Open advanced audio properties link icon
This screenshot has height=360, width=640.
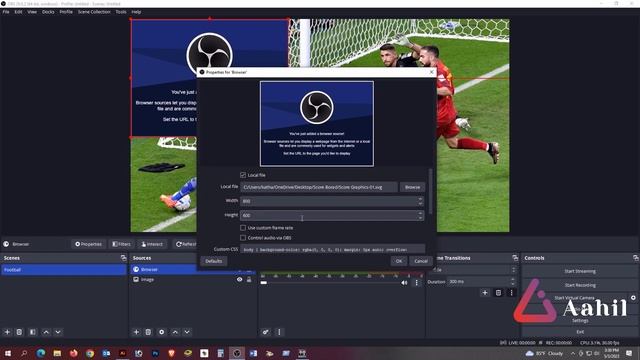pos(266,332)
